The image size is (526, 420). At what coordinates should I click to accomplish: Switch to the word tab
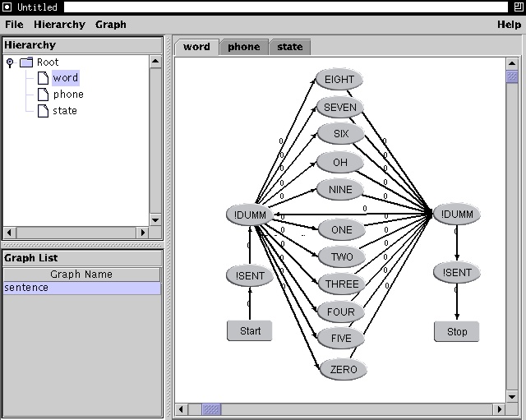tap(196, 47)
